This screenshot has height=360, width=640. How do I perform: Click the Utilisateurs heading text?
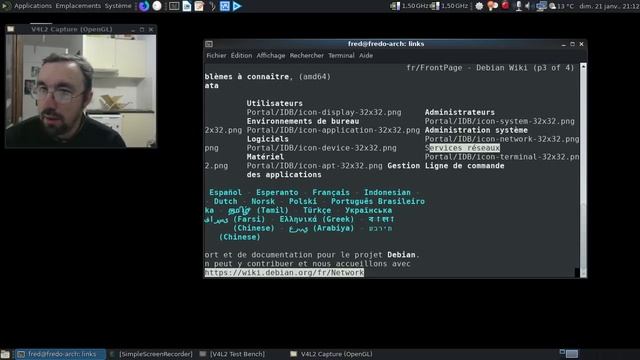275,103
